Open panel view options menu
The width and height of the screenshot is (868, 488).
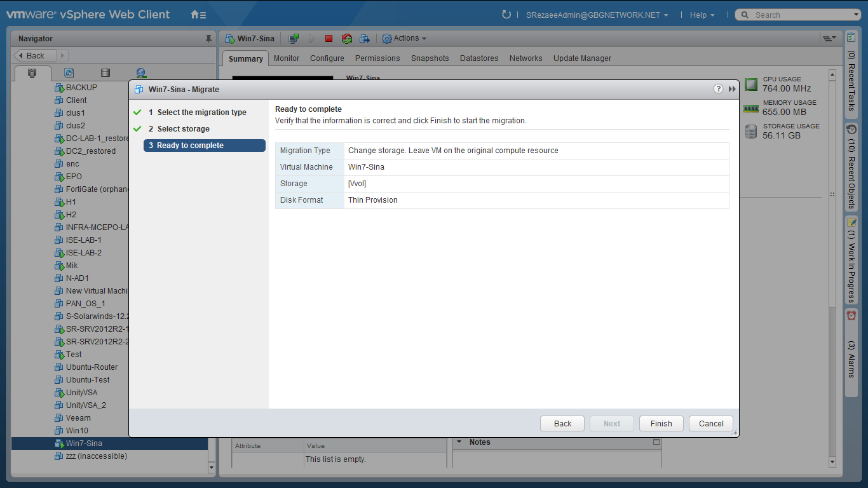(x=829, y=39)
